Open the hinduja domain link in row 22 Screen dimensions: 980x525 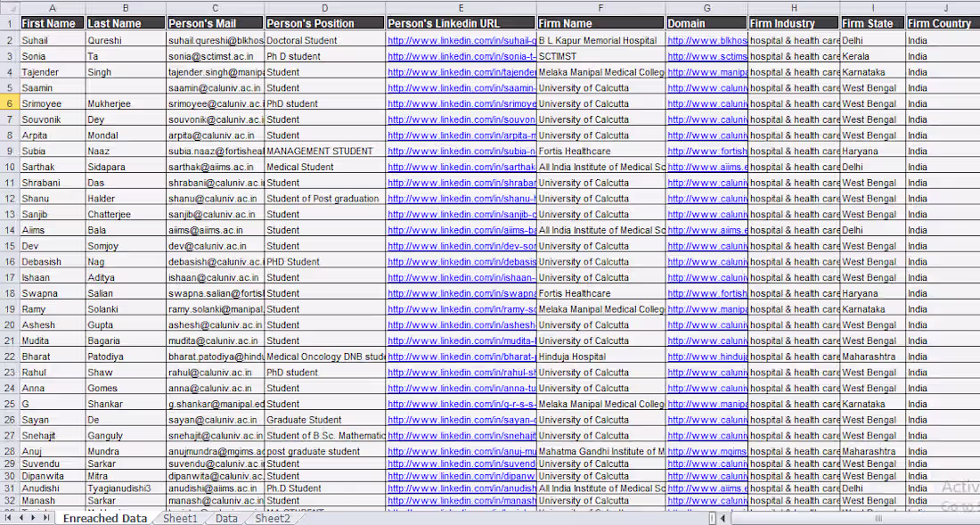[707, 357]
